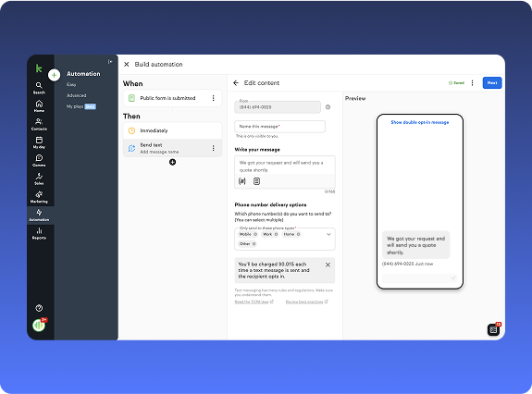The height and width of the screenshot is (394, 532).
Task: Select the Immediately timer step
Action: tap(172, 130)
